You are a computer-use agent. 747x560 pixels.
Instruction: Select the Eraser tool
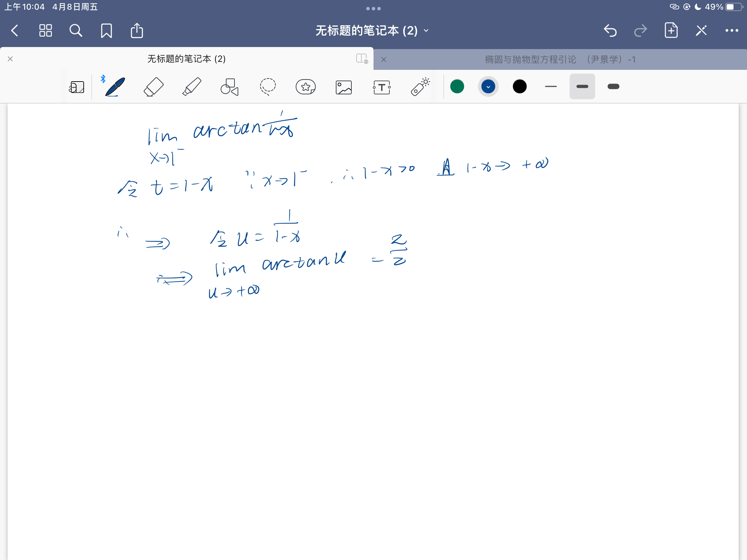[153, 87]
